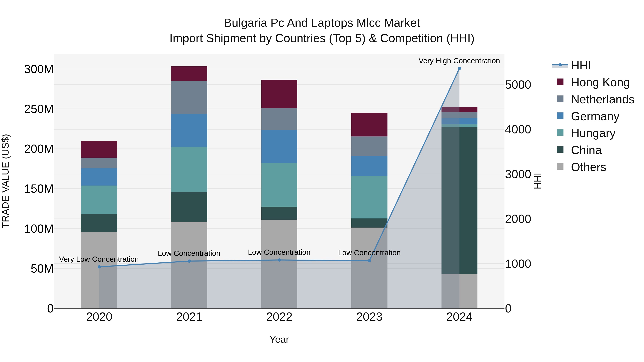The width and height of the screenshot is (644, 362).
Task: Click the 2020 HHI data point marker
Action: pos(99,267)
